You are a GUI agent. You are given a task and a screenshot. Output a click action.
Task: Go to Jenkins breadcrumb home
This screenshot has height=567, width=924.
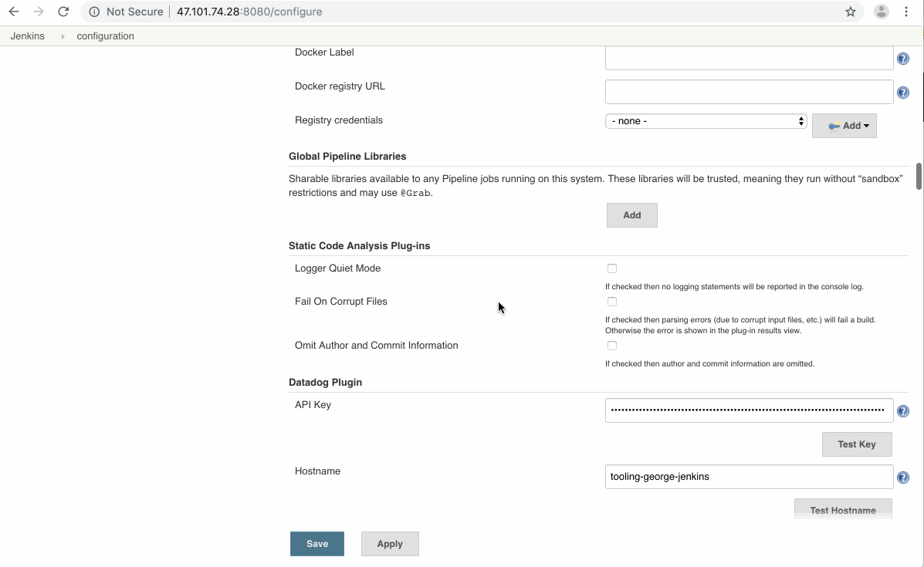pos(28,36)
